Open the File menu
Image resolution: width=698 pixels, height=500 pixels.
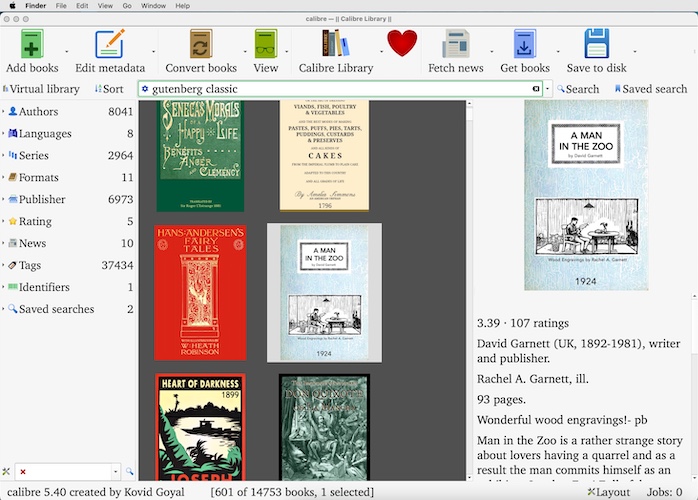[x=61, y=6]
